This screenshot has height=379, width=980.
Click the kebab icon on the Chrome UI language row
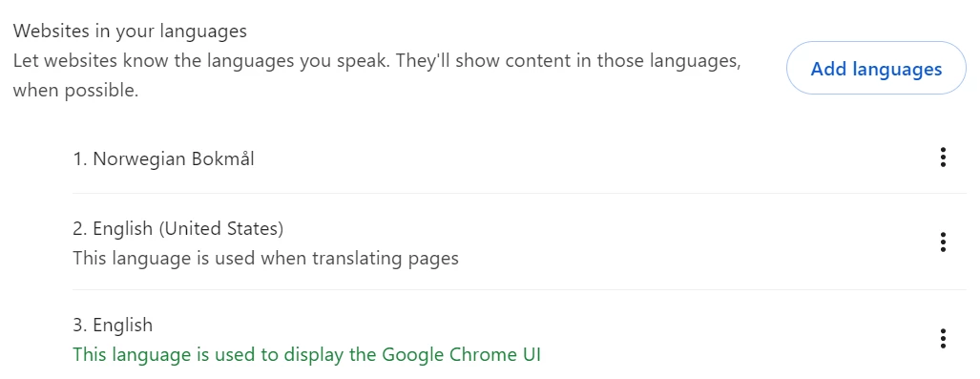(943, 338)
